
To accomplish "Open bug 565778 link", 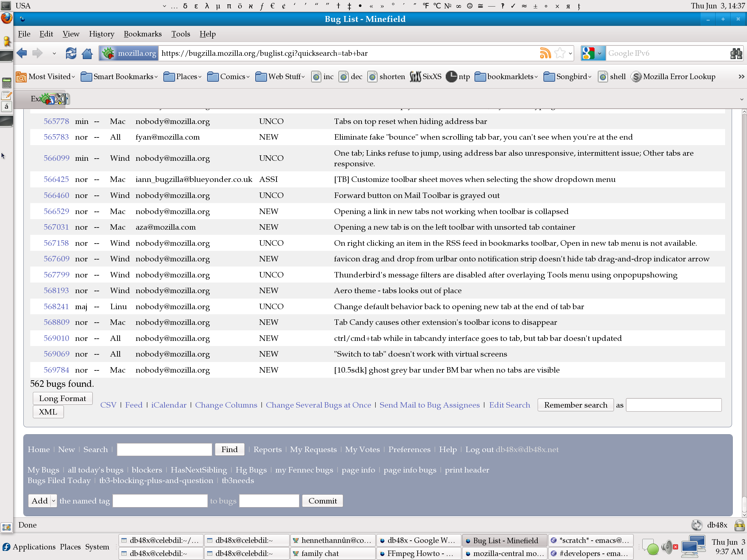I will pos(56,121).
